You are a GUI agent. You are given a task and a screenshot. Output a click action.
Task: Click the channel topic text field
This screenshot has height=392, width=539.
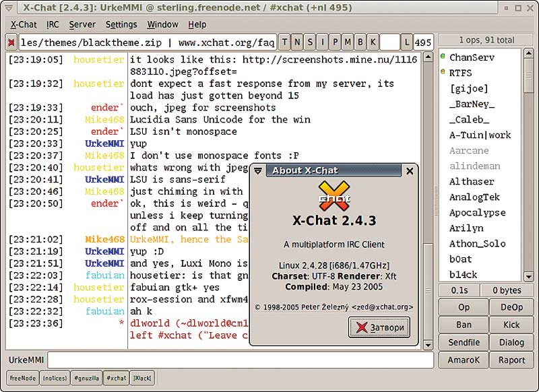pos(148,42)
